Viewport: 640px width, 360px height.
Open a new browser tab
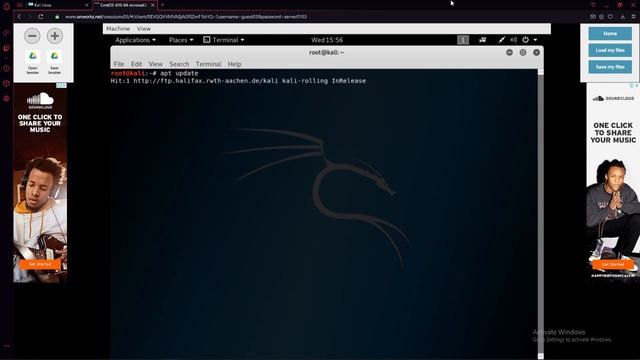162,5
